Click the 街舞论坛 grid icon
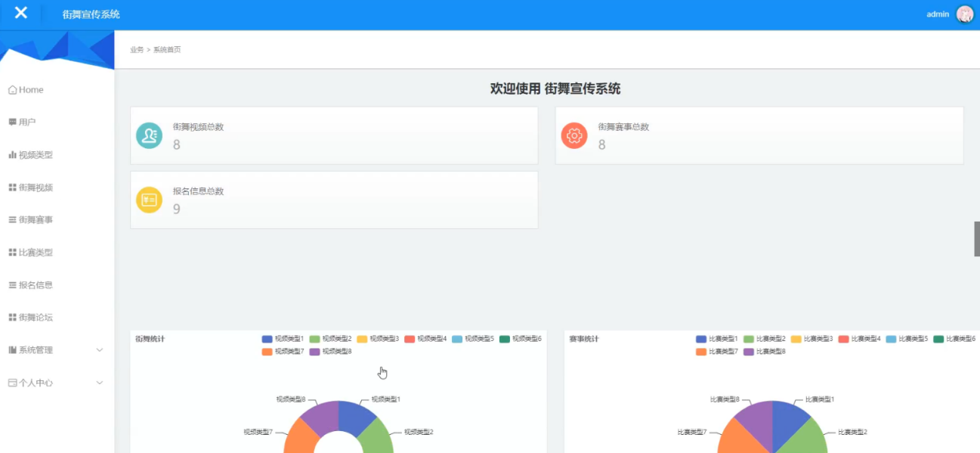The height and width of the screenshot is (453, 980). tap(12, 318)
